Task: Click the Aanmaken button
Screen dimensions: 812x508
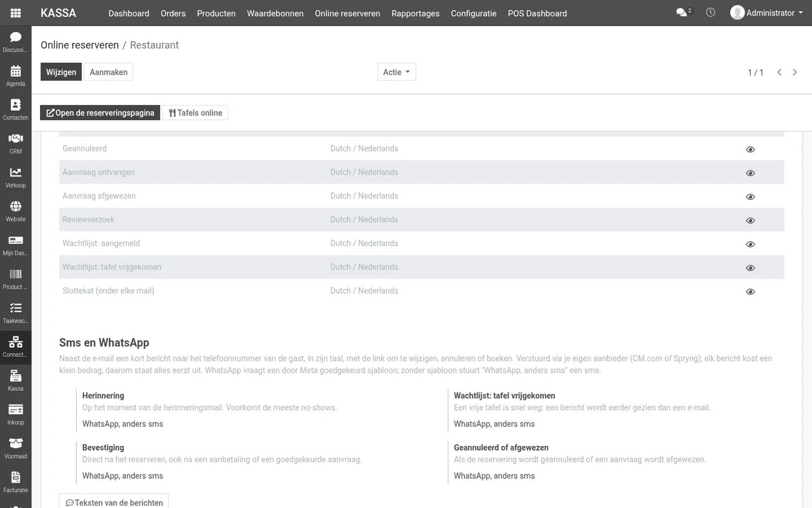Action: pos(108,72)
